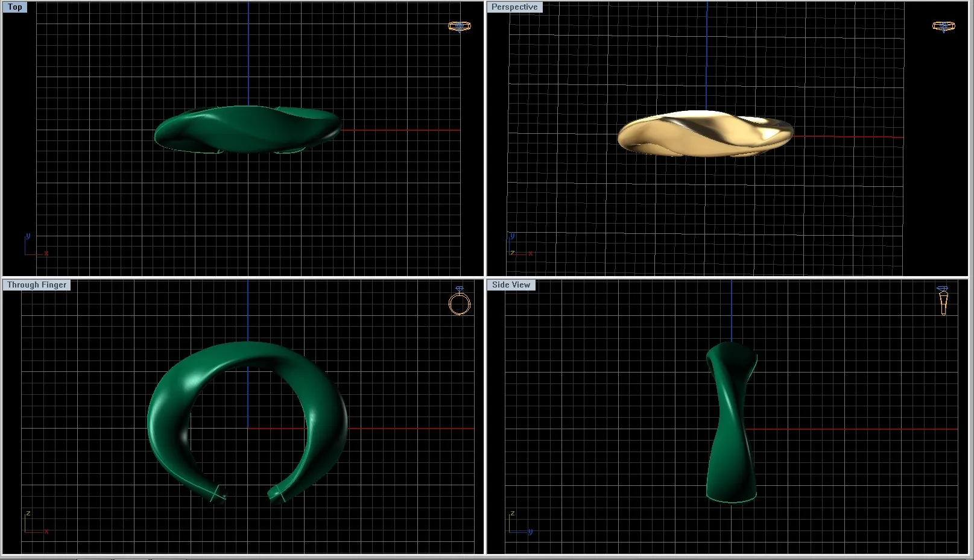Click the ring view icon in Perspective viewport

[943, 26]
